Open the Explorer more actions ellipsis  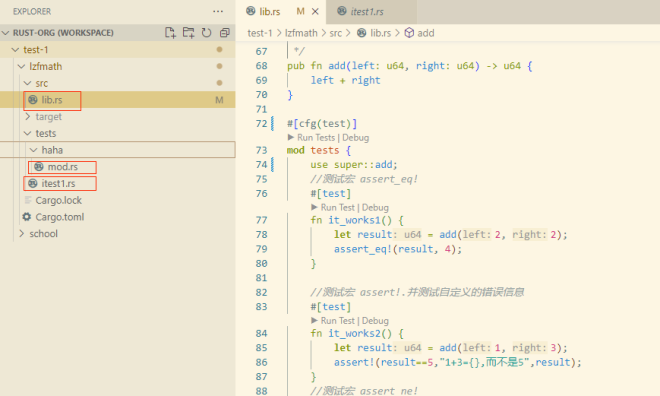tap(218, 11)
